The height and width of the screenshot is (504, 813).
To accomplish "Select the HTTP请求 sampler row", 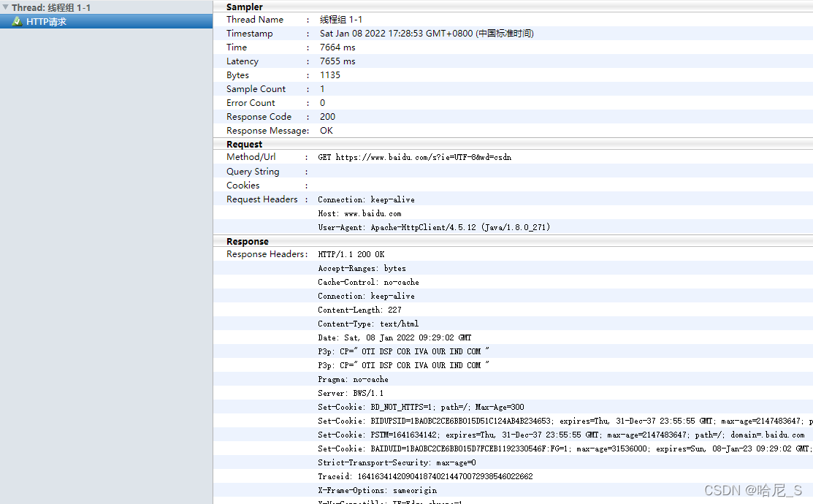I will [107, 21].
